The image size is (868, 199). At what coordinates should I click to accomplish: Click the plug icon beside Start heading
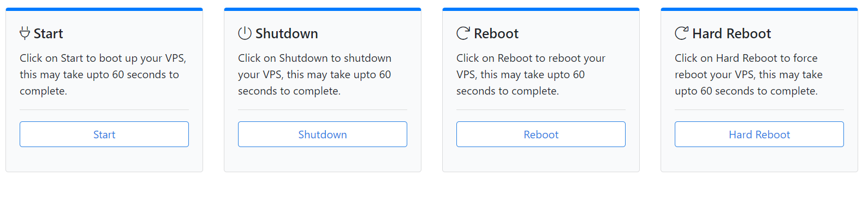click(x=25, y=33)
